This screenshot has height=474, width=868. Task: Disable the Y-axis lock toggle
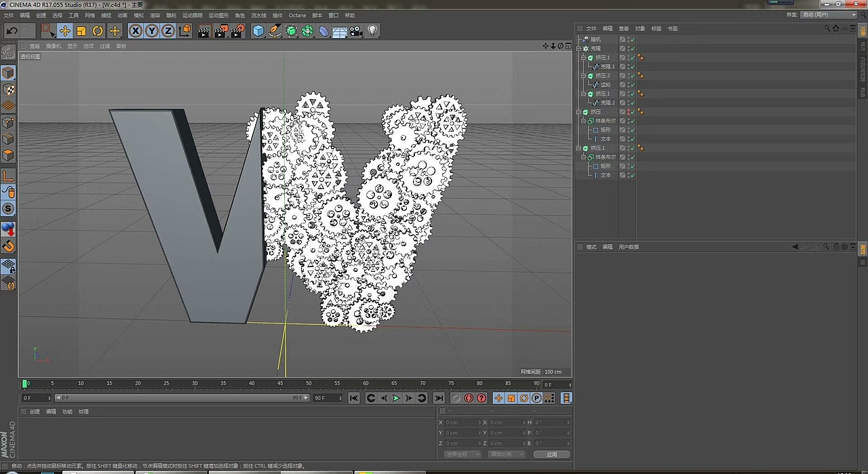(x=151, y=31)
